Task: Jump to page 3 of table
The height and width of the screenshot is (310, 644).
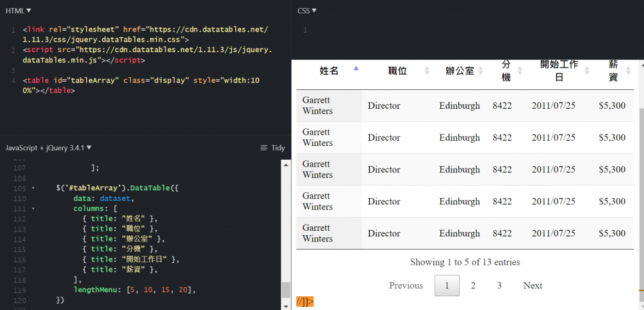Action: point(499,285)
